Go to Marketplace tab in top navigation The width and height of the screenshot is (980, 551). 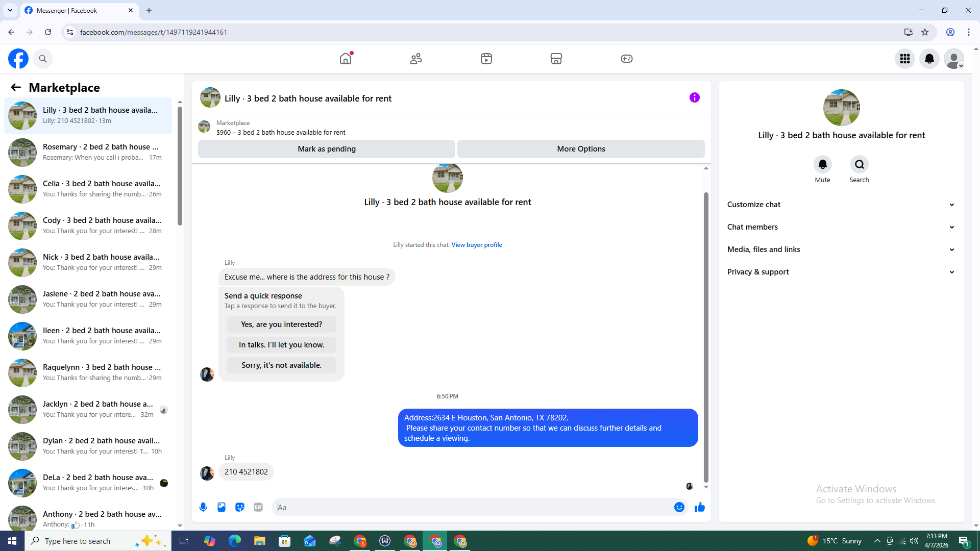pos(556,59)
